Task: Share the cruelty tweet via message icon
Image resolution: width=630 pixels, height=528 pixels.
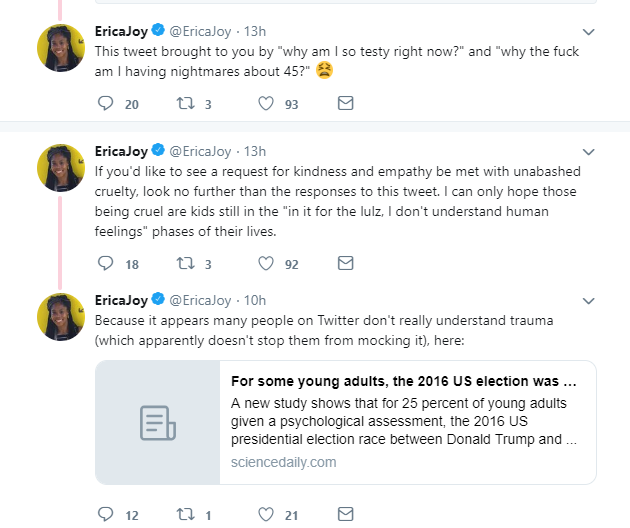Action: [346, 263]
